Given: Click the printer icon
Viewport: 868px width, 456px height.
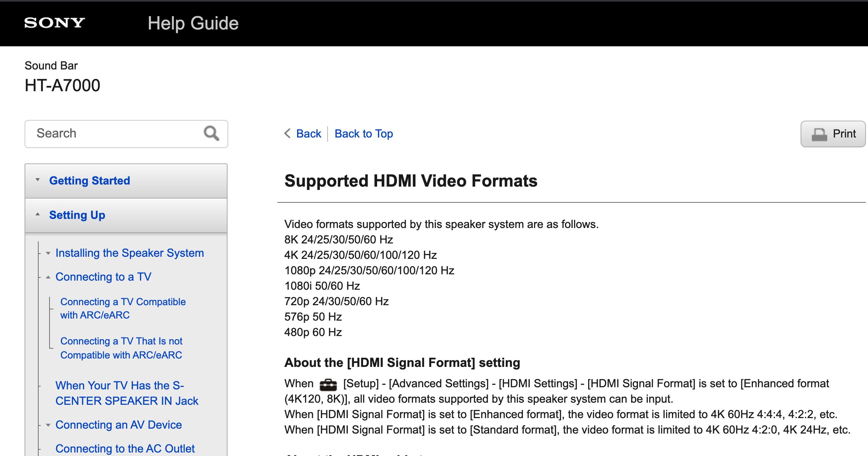Looking at the screenshot, I should click(819, 134).
